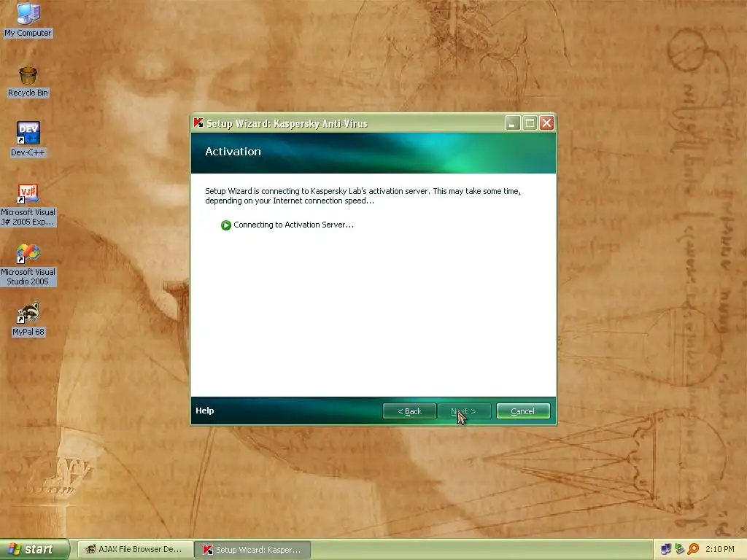Click the Back button in Setup Wizard
The height and width of the screenshot is (560, 747).
[410, 411]
